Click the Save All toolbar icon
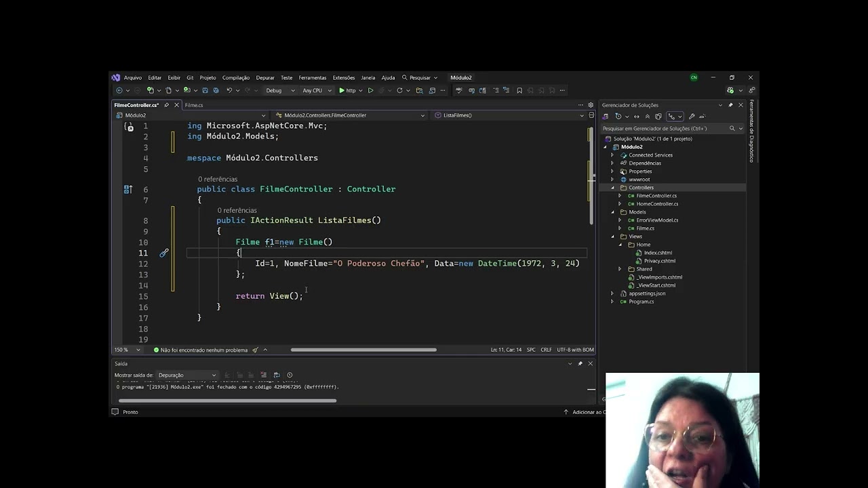868x488 pixels. [x=216, y=90]
